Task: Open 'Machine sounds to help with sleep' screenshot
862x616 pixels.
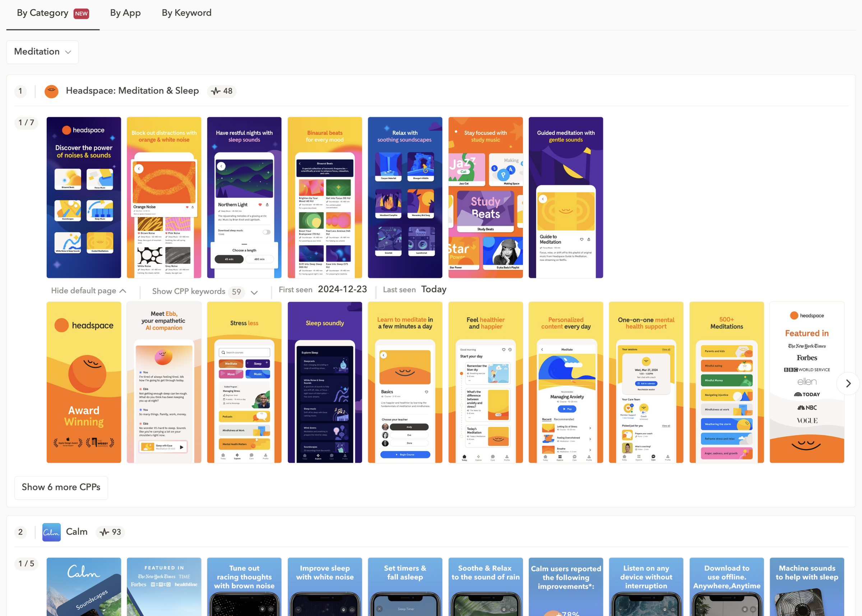Action: (x=807, y=587)
